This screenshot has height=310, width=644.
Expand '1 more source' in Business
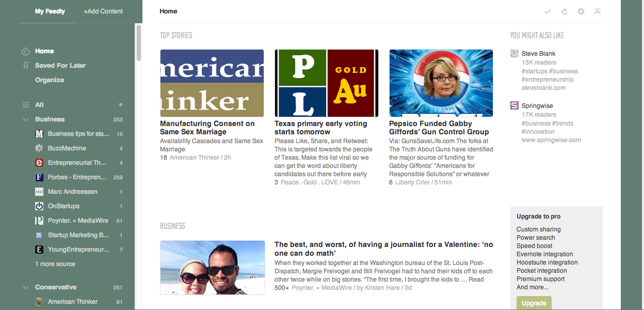[55, 264]
